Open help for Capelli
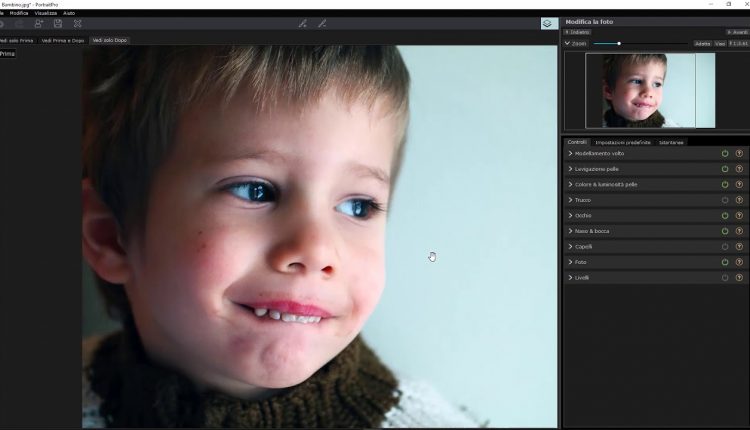Screen dimensions: 750x430 (x=739, y=247)
